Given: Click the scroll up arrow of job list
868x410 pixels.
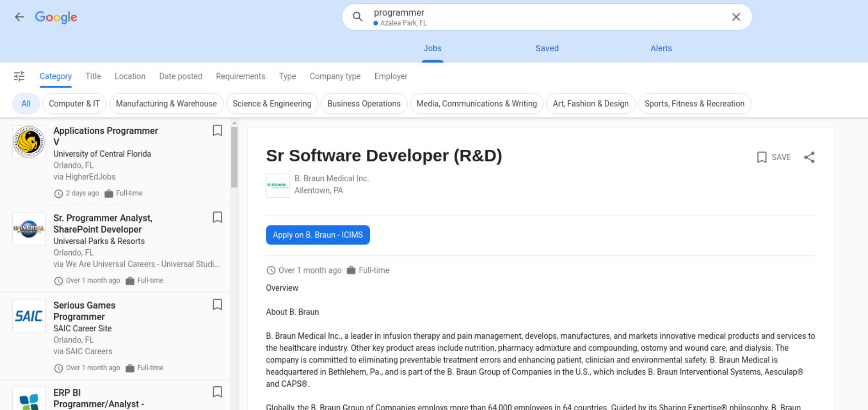Looking at the screenshot, I should tap(234, 123).
